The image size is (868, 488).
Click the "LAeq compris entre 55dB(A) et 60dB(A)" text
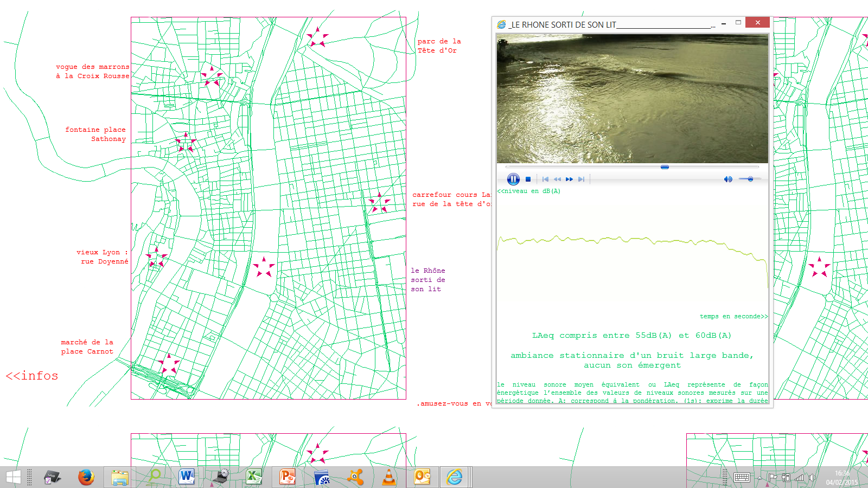point(632,335)
